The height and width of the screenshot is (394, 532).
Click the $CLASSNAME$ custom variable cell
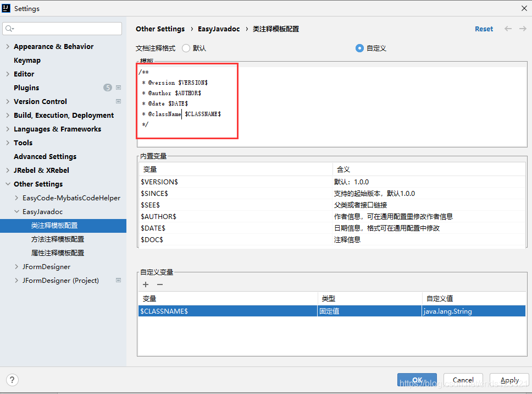[x=228, y=311]
